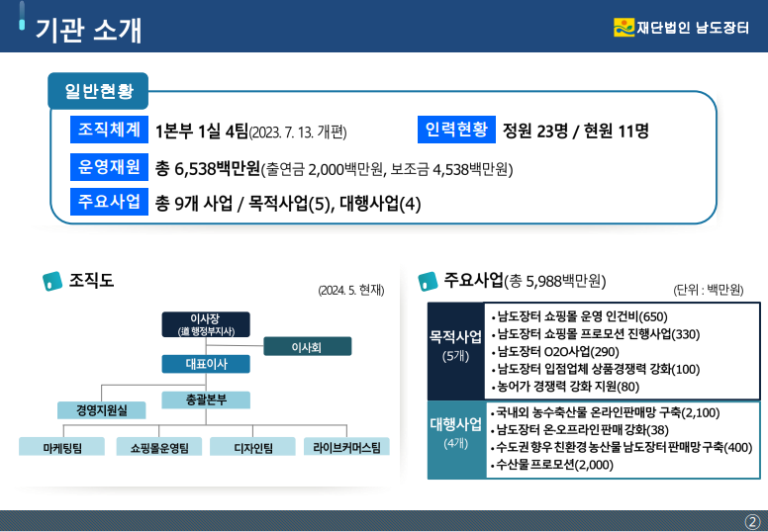
Task: Click text (2023. 7. 13. 개편)
Action: pyautogui.click(x=298, y=133)
